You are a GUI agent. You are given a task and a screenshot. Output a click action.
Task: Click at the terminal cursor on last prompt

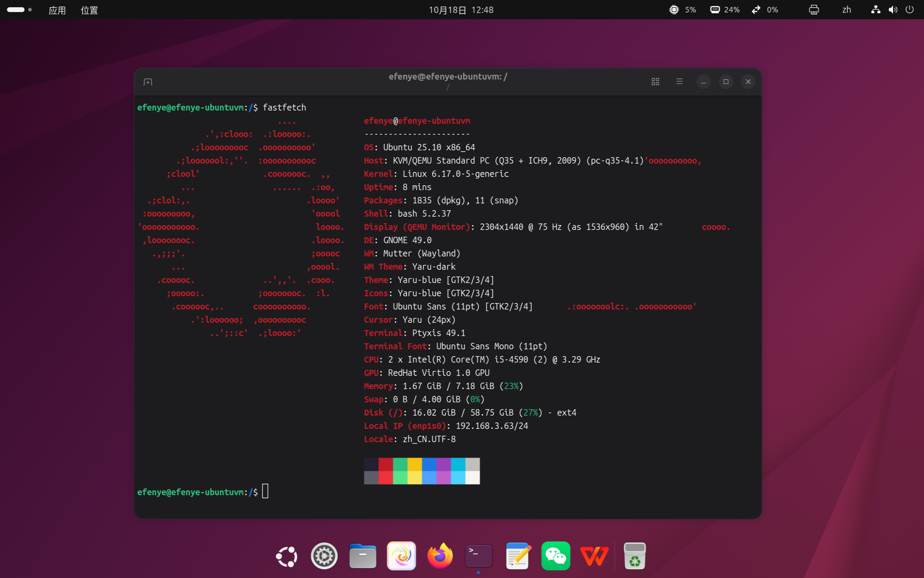coord(265,491)
